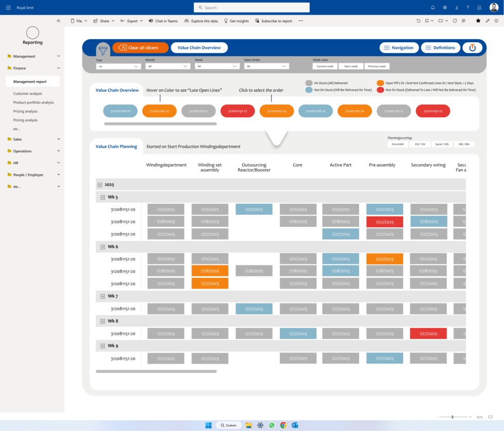This screenshot has width=504, height=431.
Task: Open the app launcher grid icon
Action: pyautogui.click(x=8, y=8)
